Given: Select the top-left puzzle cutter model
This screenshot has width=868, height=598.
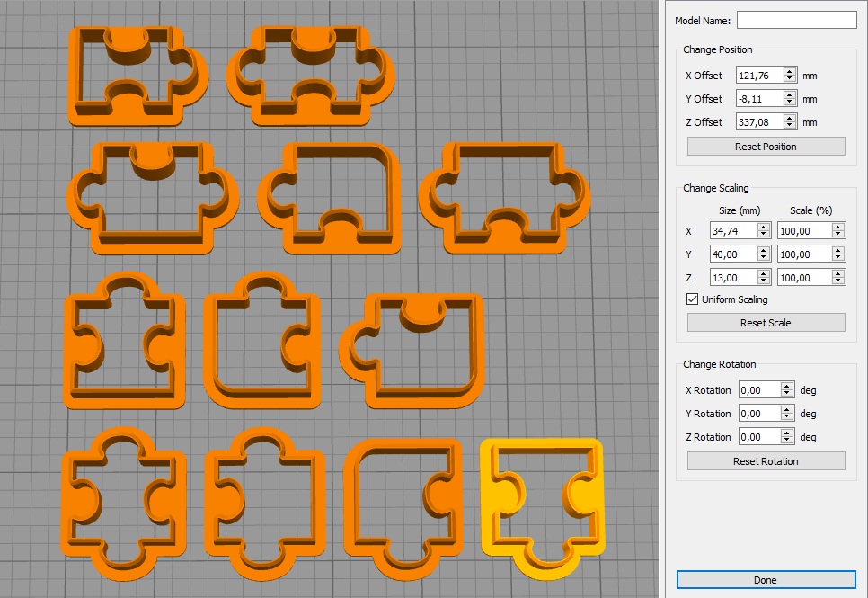Looking at the screenshot, I should (x=137, y=76).
